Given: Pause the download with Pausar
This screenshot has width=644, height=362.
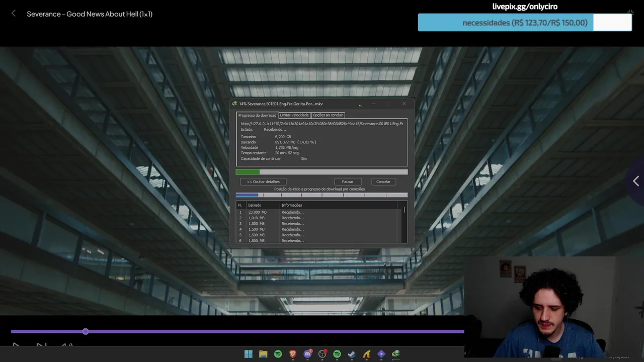Looking at the screenshot, I should (x=348, y=182).
